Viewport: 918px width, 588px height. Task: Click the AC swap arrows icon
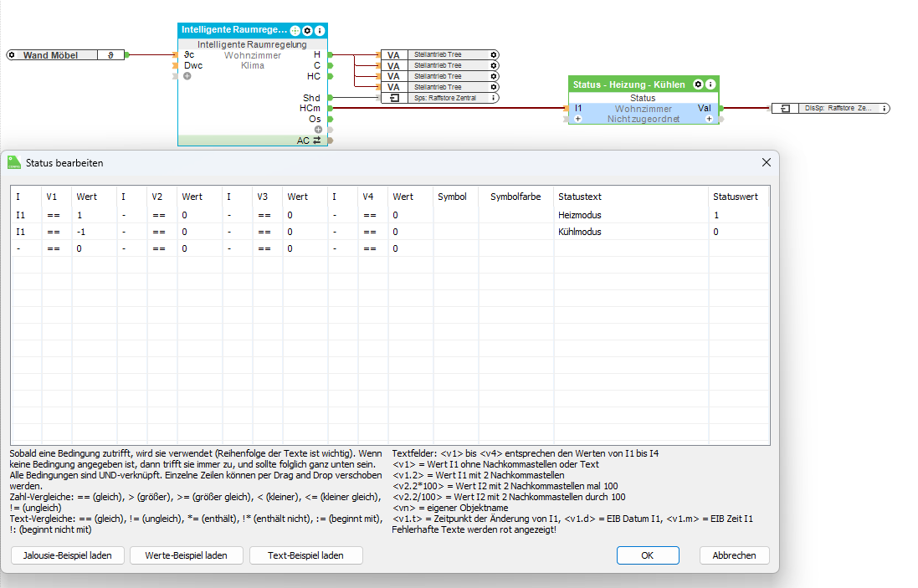pyautogui.click(x=316, y=141)
